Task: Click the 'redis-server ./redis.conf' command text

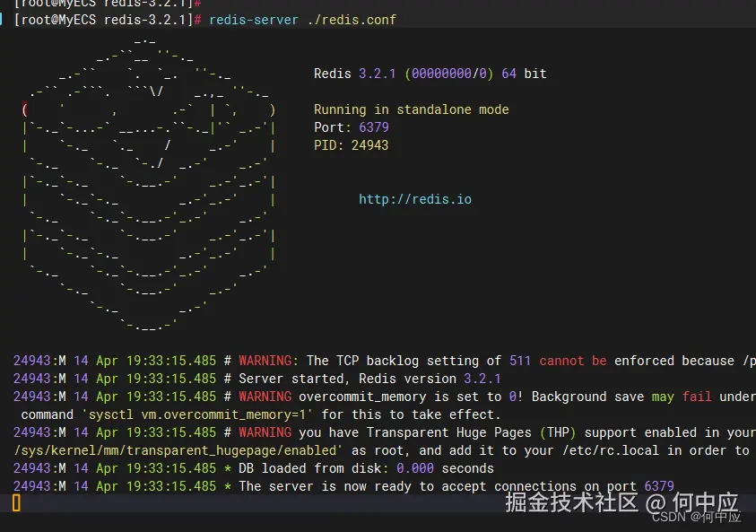Action: 302,20
